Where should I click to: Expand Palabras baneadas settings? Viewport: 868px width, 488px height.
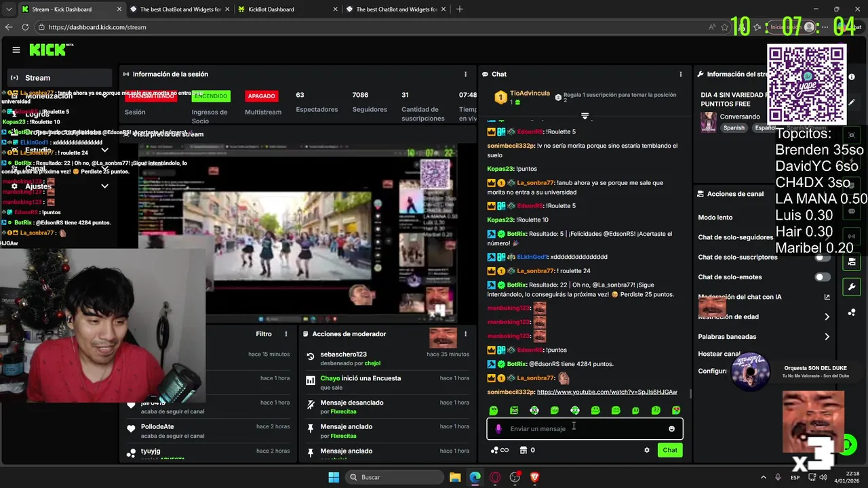pos(827,337)
